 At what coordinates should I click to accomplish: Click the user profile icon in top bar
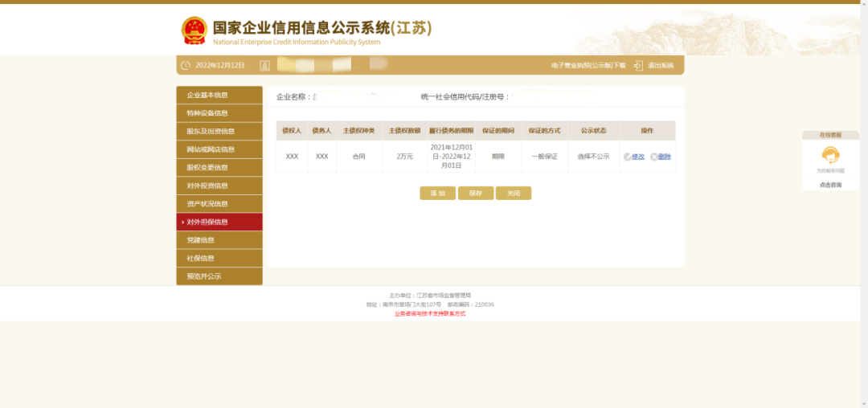point(264,65)
